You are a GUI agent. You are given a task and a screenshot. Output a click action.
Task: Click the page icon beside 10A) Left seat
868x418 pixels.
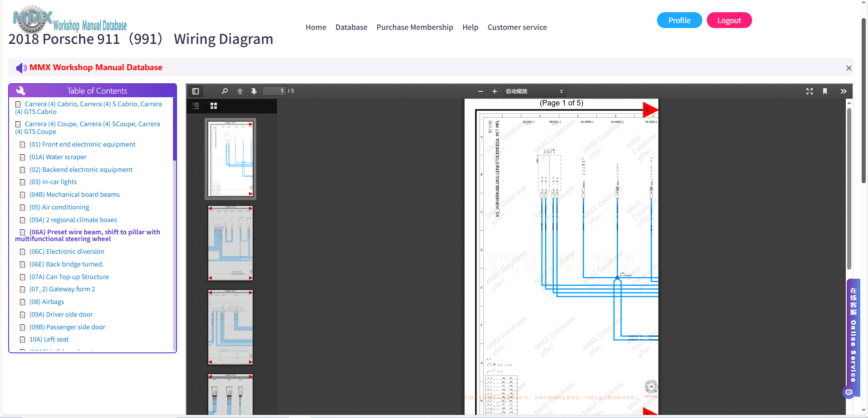click(x=22, y=339)
